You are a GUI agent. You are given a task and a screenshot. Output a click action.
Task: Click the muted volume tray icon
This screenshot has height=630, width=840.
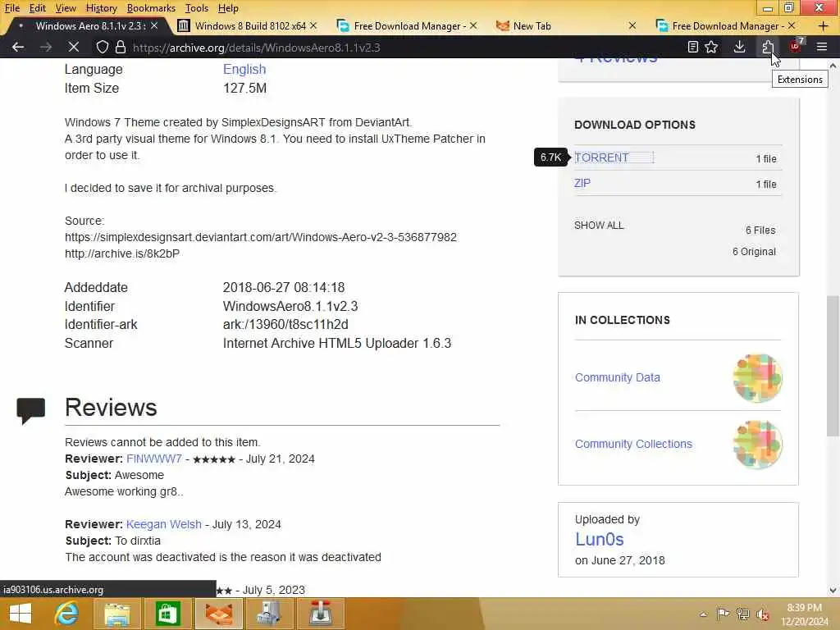click(x=762, y=614)
